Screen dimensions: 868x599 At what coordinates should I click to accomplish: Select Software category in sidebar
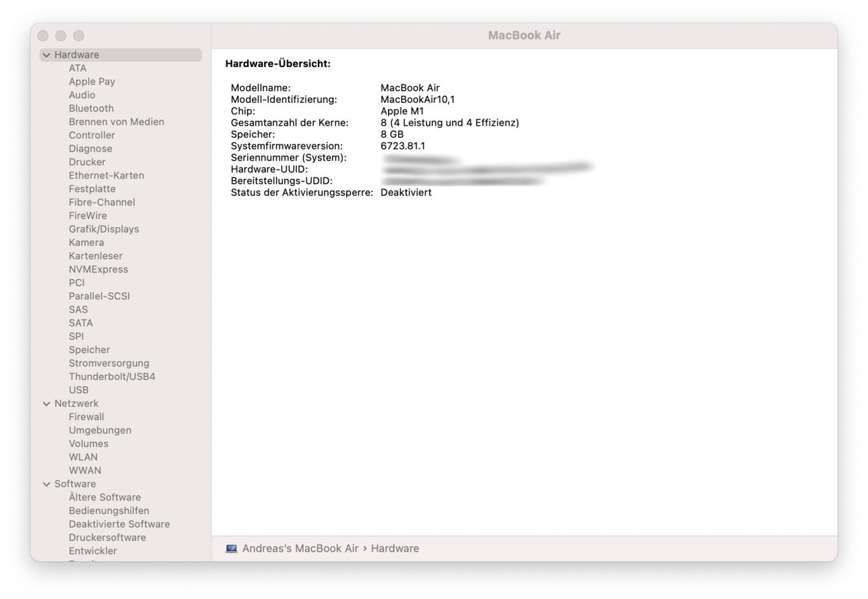(x=75, y=484)
